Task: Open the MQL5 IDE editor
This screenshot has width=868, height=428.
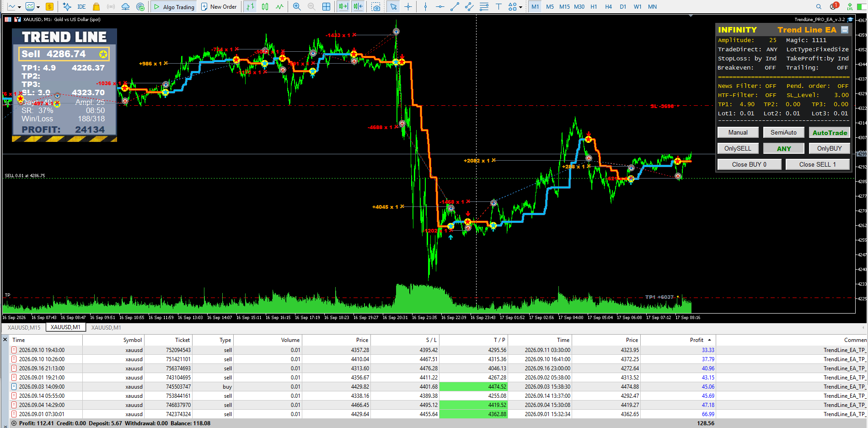Action: click(81, 7)
